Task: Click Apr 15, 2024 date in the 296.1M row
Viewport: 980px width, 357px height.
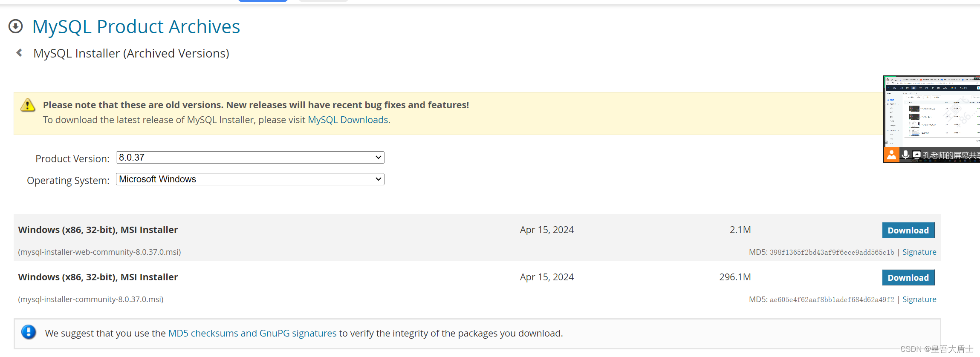Action: pyautogui.click(x=546, y=277)
